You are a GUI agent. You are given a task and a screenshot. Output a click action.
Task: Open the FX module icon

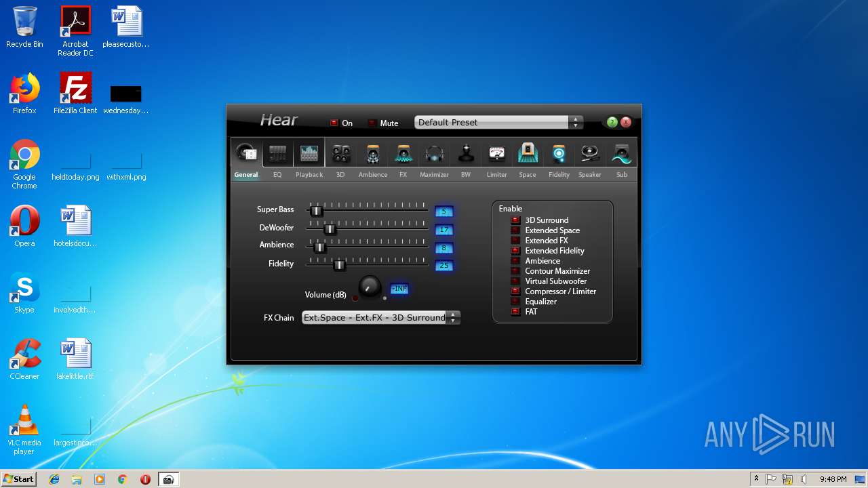[403, 155]
